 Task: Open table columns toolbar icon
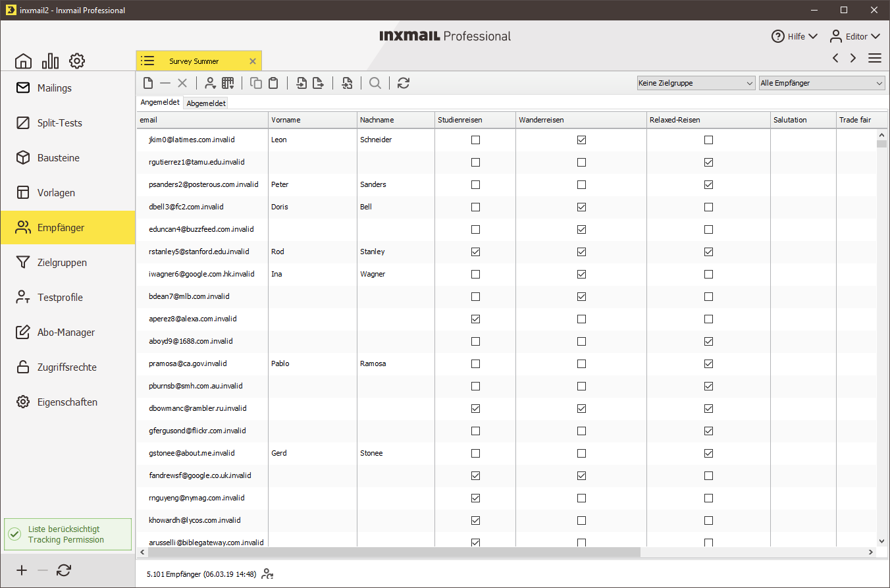(228, 83)
